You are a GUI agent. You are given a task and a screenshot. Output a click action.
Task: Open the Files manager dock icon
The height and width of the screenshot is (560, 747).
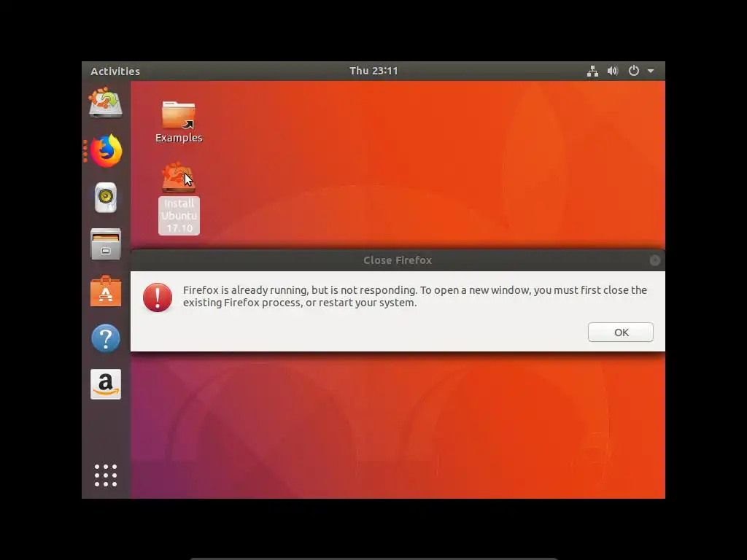106,244
